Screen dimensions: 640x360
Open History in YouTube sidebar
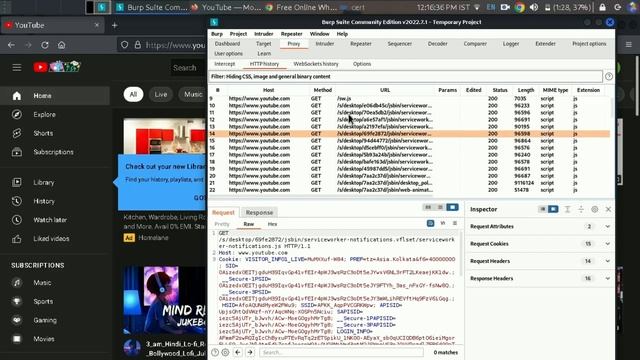pyautogui.click(x=44, y=201)
